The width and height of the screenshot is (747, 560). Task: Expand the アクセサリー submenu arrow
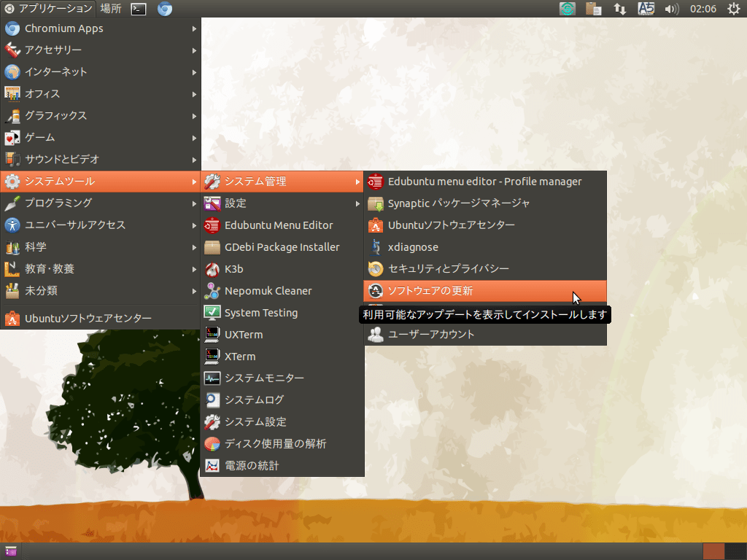[x=194, y=50]
